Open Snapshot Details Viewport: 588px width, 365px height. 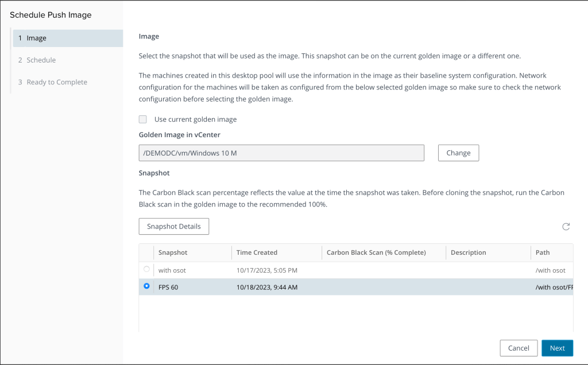(x=173, y=227)
